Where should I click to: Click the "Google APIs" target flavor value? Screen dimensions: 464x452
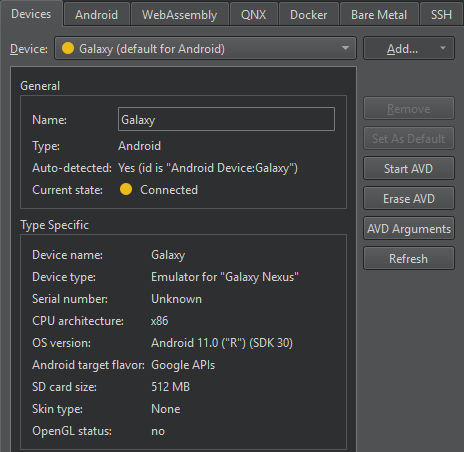(x=183, y=365)
